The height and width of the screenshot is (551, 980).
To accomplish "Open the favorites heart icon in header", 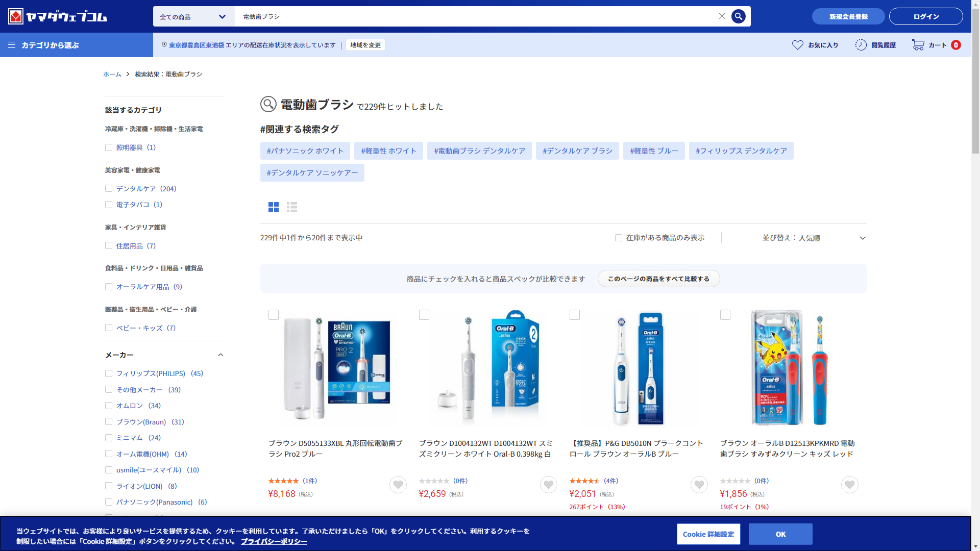I will pyautogui.click(x=797, y=45).
